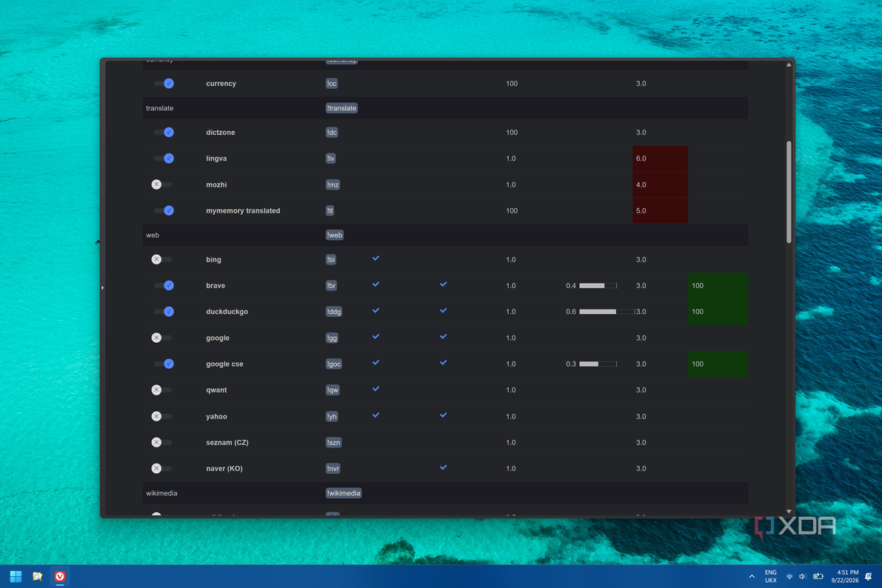The width and height of the screenshot is (882, 588).
Task: Switch off the mymemory translated toggle
Action: click(163, 210)
